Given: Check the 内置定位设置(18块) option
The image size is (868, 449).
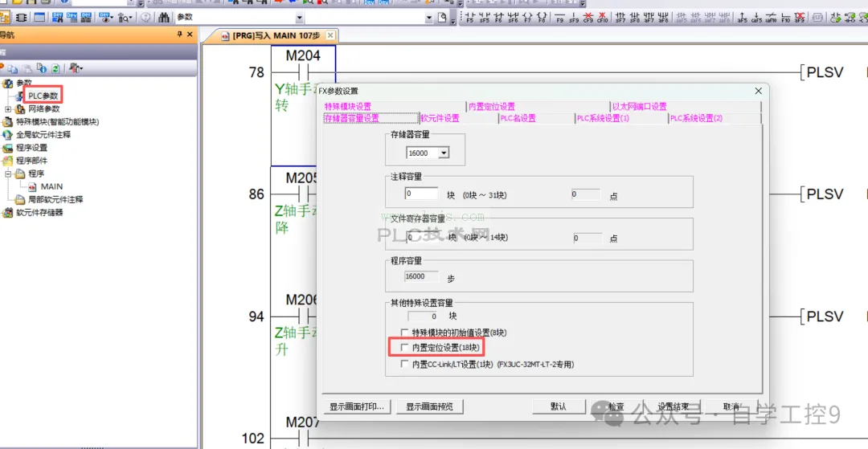Looking at the screenshot, I should pos(404,348).
